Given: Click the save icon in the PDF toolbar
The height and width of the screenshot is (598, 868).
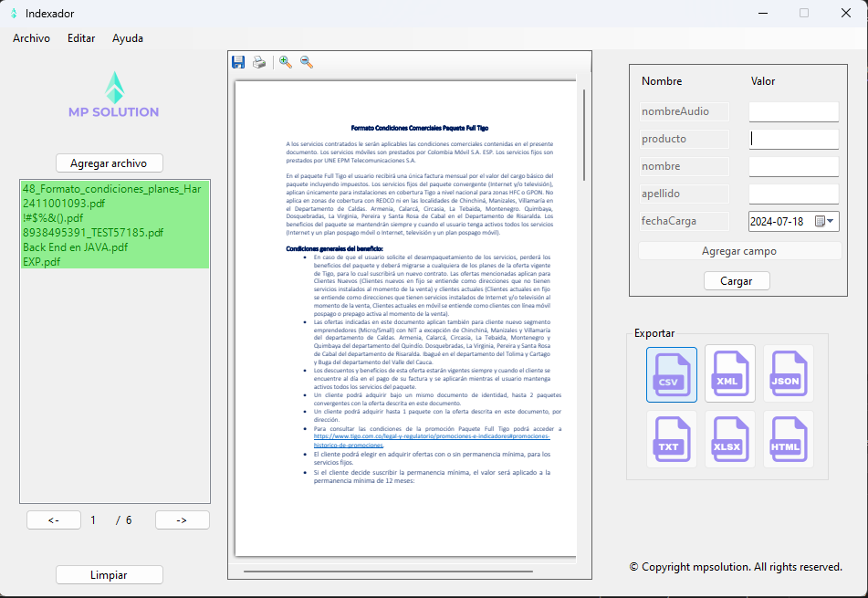Looking at the screenshot, I should point(238,62).
